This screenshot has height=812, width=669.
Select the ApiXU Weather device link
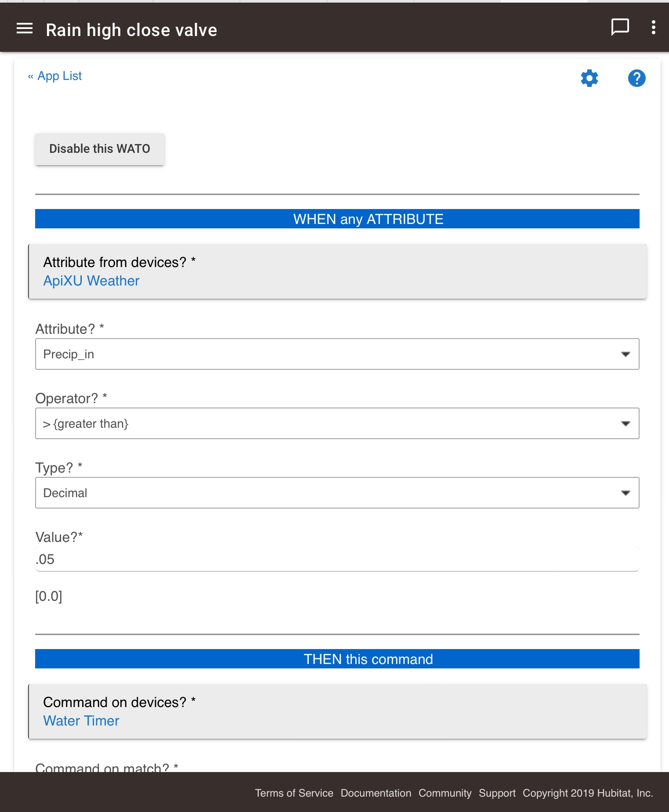91,281
